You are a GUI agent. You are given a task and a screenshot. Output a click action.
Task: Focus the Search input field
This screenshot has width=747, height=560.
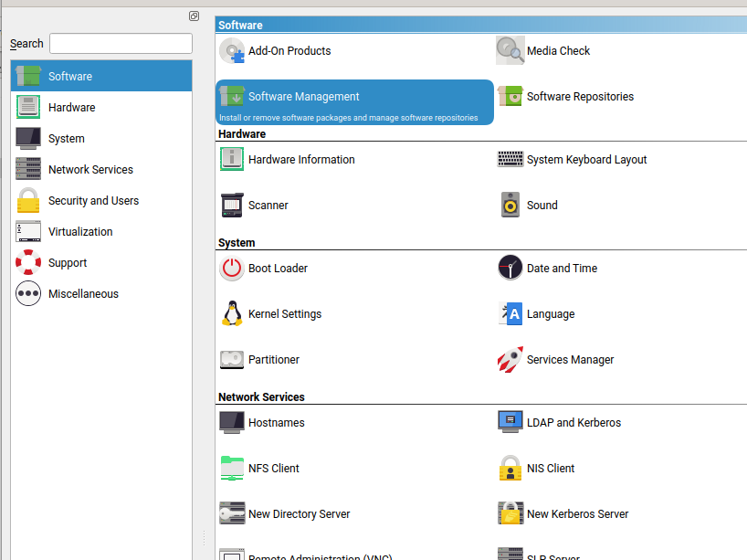[x=121, y=43]
